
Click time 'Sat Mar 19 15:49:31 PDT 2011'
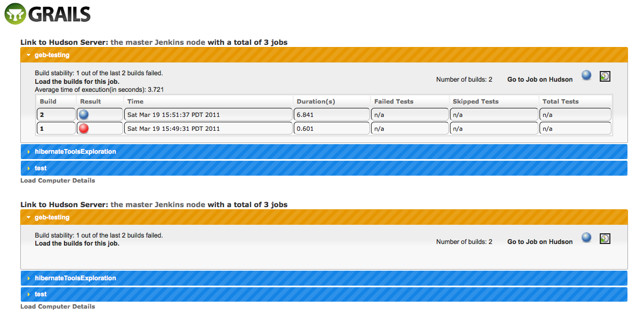click(x=208, y=129)
